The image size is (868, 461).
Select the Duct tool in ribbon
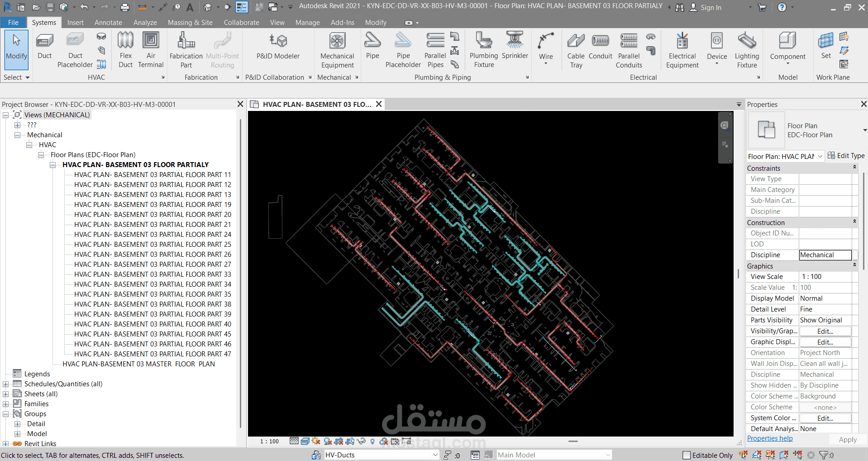(x=44, y=47)
